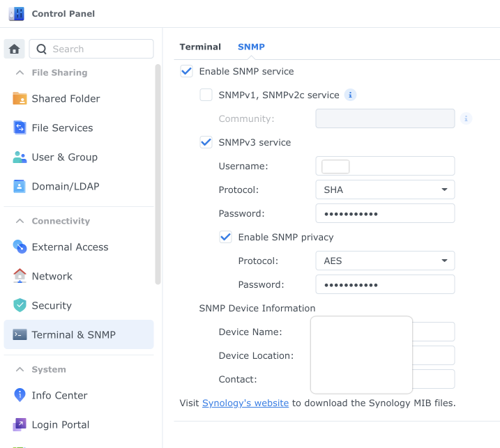The image size is (500, 448).
Task: Toggle Enable SNMP privacy checkbox
Action: [x=225, y=237]
